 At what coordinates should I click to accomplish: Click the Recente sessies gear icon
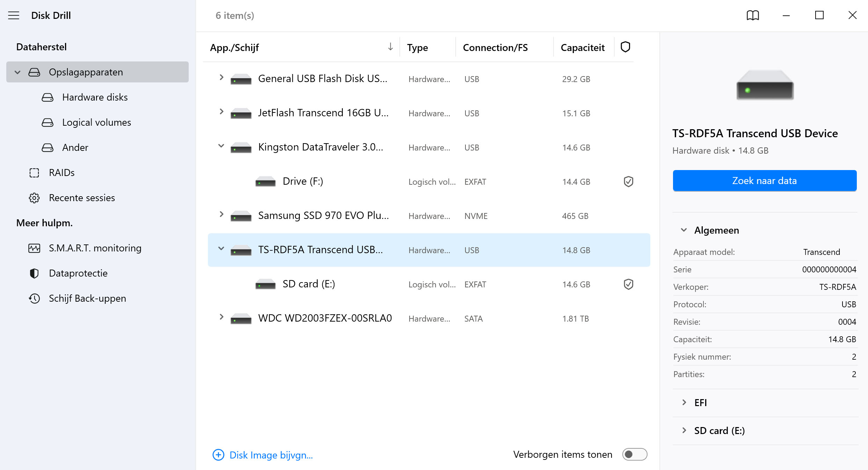(x=34, y=198)
